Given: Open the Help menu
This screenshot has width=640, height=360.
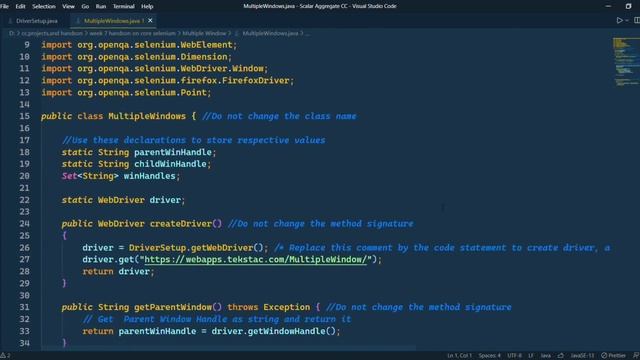Looking at the screenshot, I should [147, 6].
